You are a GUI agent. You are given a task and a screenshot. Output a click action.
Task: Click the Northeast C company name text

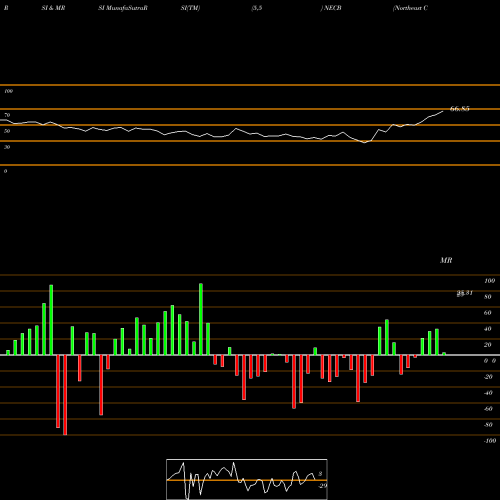410,8
